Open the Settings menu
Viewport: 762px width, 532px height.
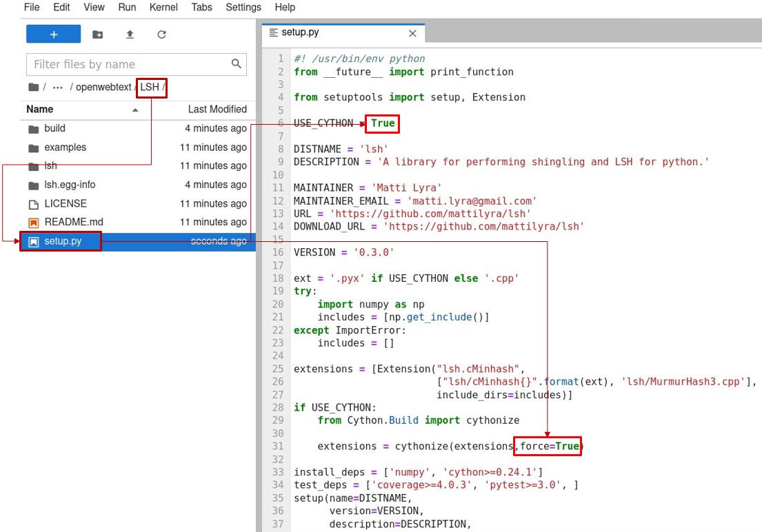[x=243, y=8]
